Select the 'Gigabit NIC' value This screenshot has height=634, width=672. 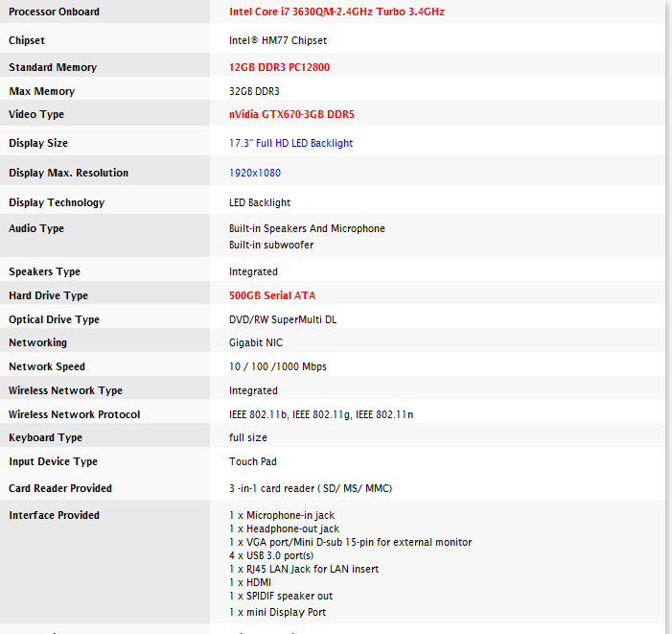pyautogui.click(x=256, y=342)
